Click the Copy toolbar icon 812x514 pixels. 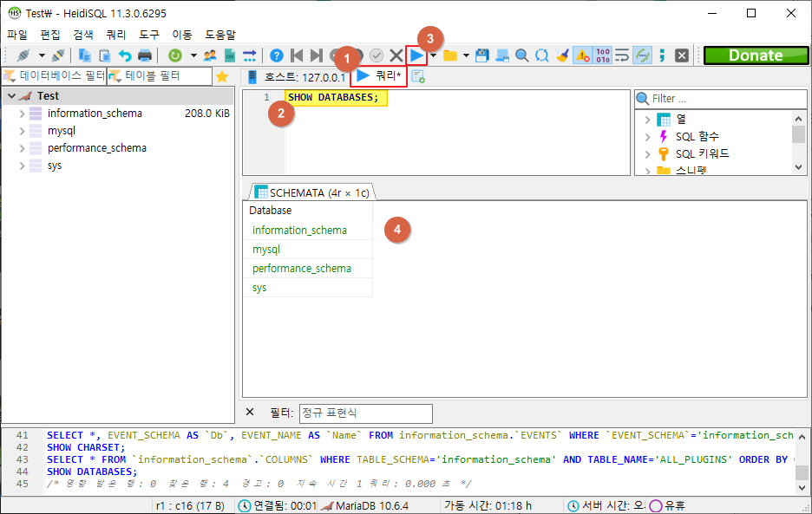[x=84, y=55]
